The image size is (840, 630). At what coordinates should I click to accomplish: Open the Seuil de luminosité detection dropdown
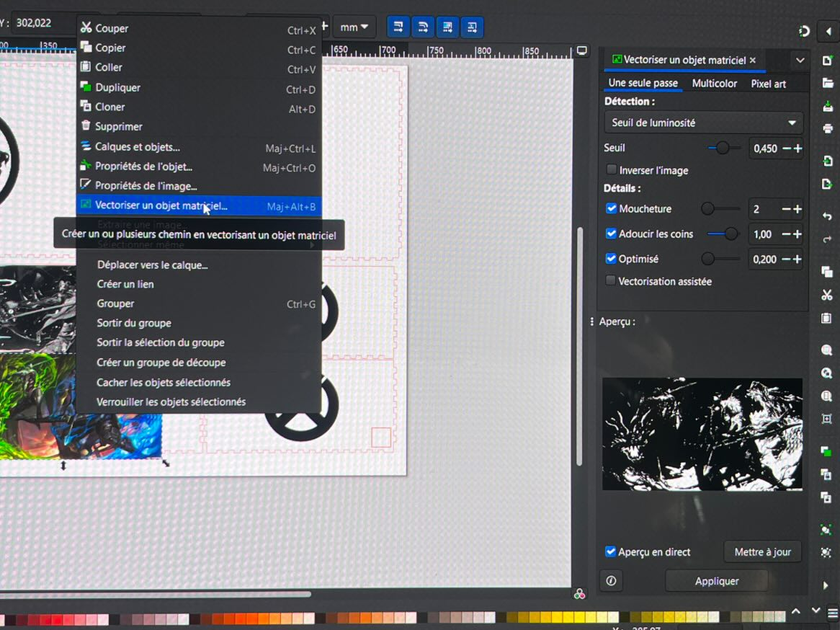(703, 123)
